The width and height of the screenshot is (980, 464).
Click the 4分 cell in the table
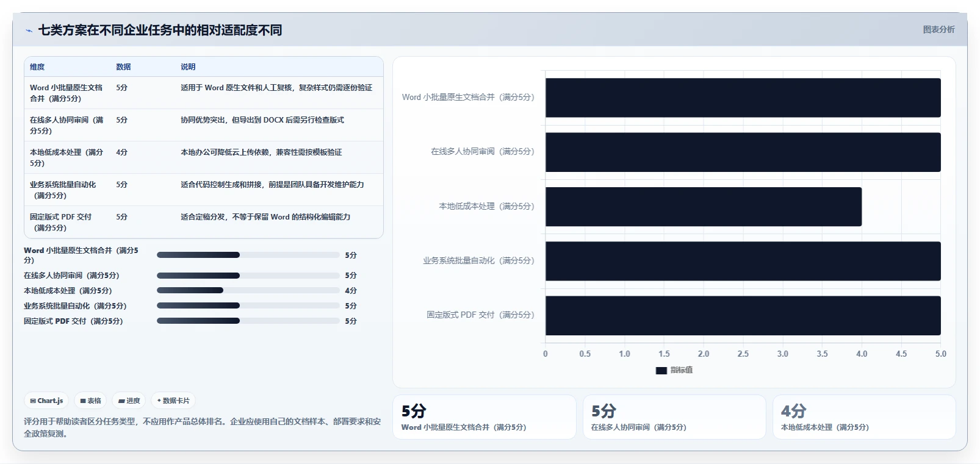coord(122,152)
